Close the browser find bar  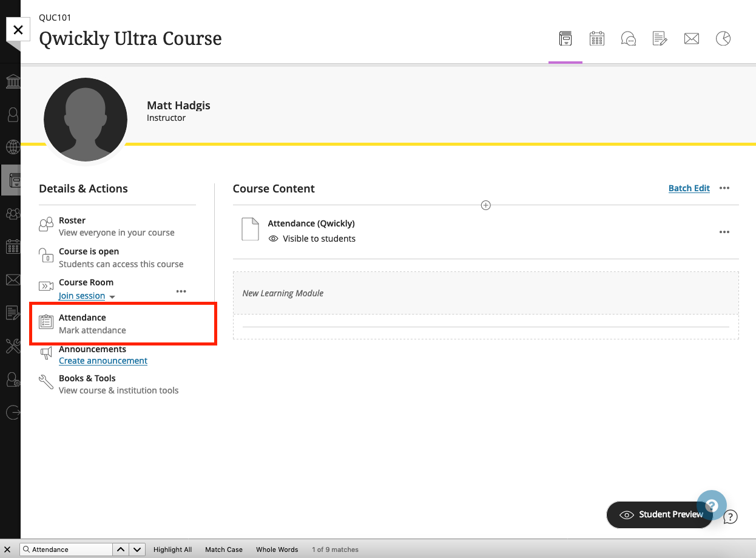click(8, 549)
